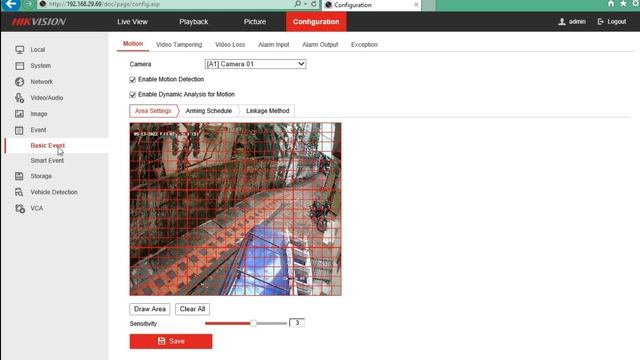This screenshot has height=360, width=640.
Task: Open Local in sidebar menu
Action: pos(38,50)
